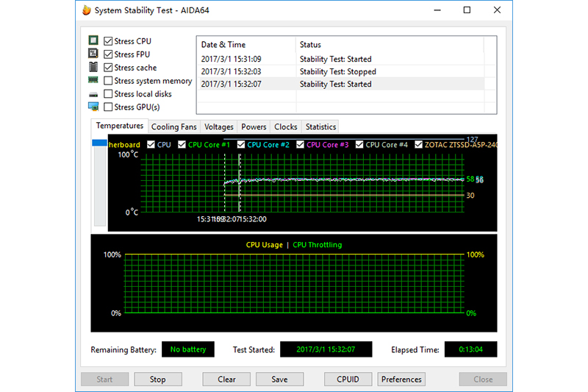588x392 pixels.
Task: Toggle CPU Core #2 graph checkbox
Action: click(241, 144)
